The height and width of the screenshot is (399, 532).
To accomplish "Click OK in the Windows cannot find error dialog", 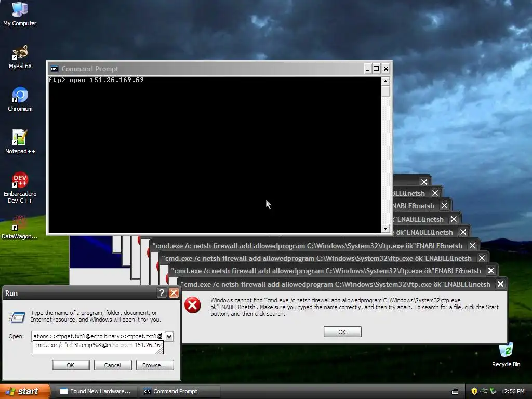I will pos(342,332).
